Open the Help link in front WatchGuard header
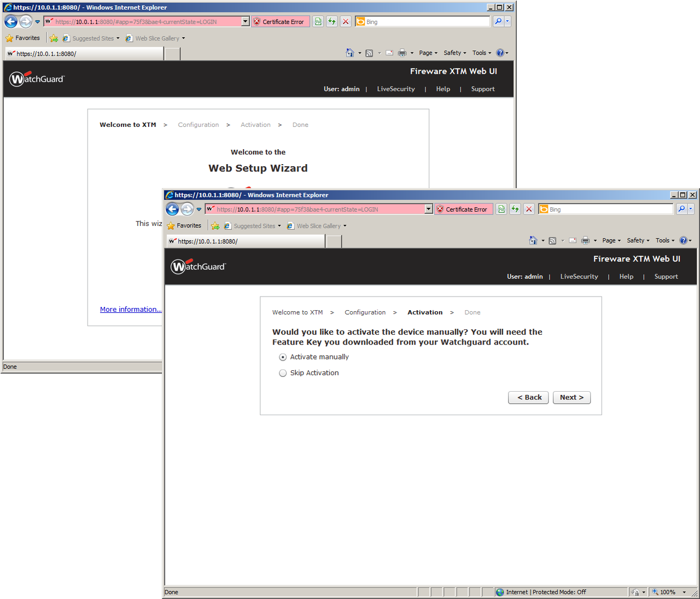 (x=626, y=277)
